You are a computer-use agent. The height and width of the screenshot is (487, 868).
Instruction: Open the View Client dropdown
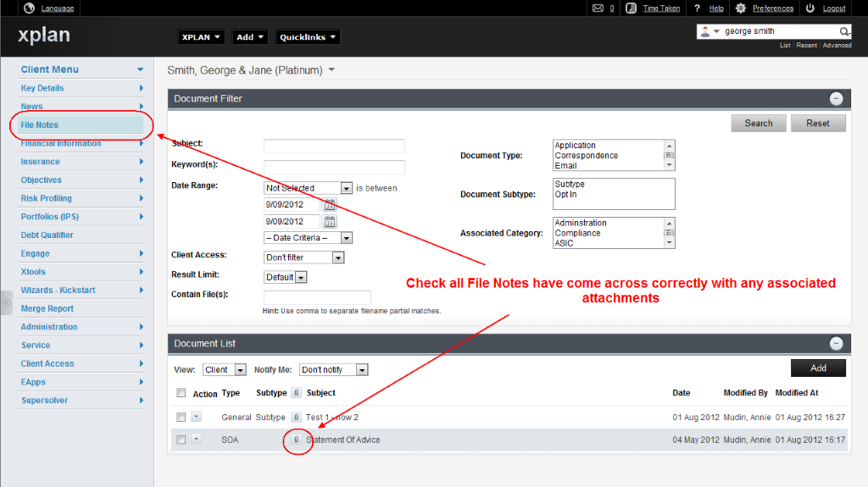[x=224, y=369]
